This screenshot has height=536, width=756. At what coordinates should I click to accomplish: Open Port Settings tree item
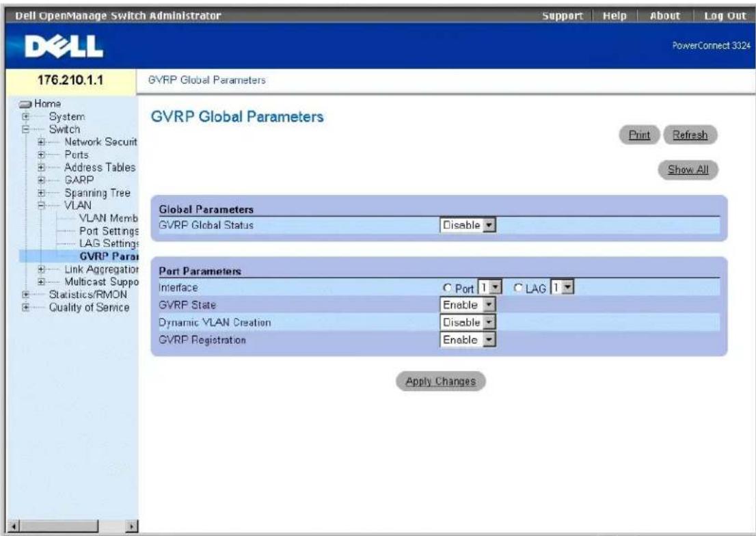tap(109, 231)
